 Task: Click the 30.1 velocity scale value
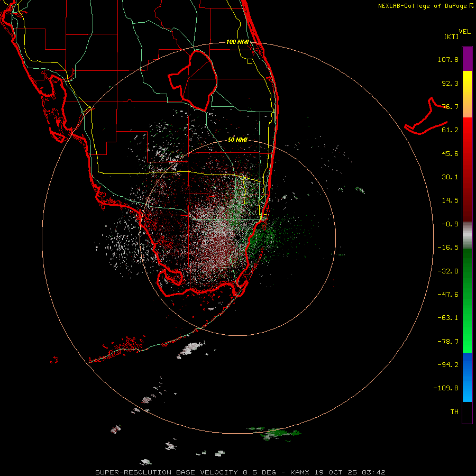450,177
